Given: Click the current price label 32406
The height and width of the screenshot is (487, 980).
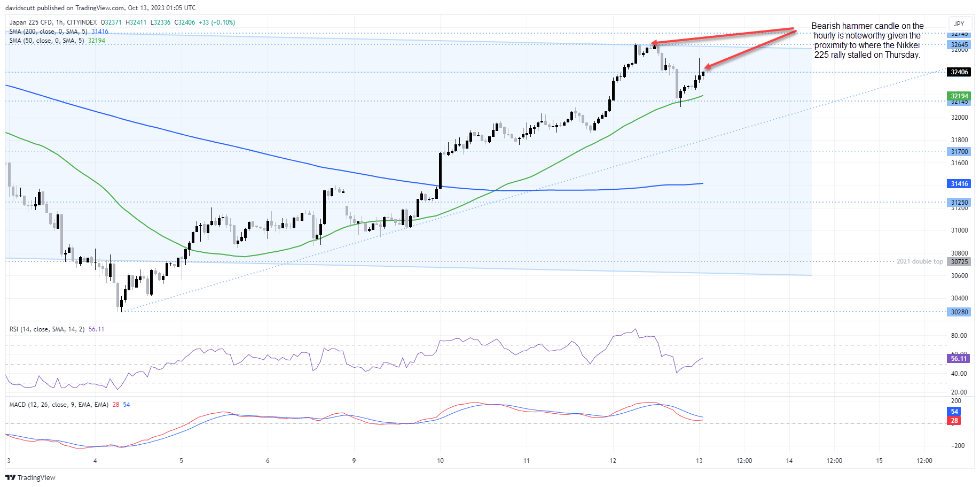Looking at the screenshot, I should click(x=959, y=72).
